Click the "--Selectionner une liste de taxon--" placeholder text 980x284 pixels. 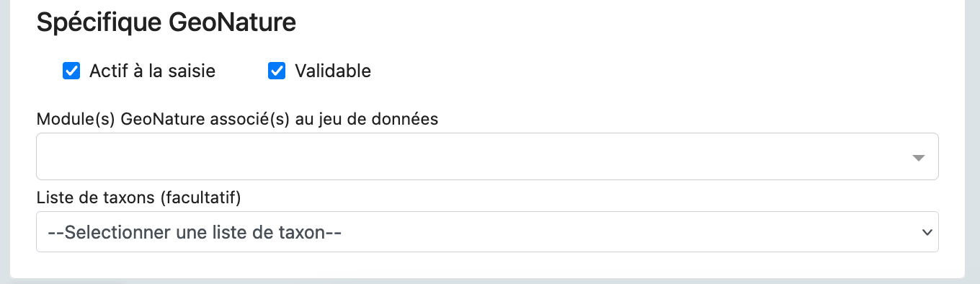(x=194, y=232)
